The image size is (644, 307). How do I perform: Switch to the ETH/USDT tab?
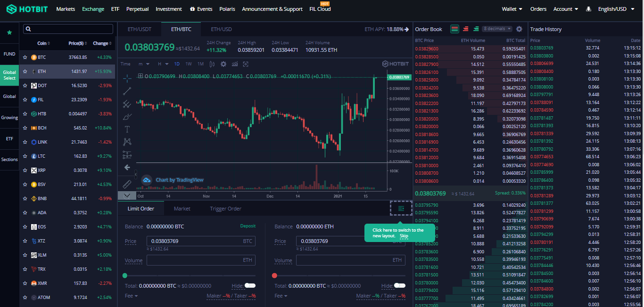click(140, 29)
